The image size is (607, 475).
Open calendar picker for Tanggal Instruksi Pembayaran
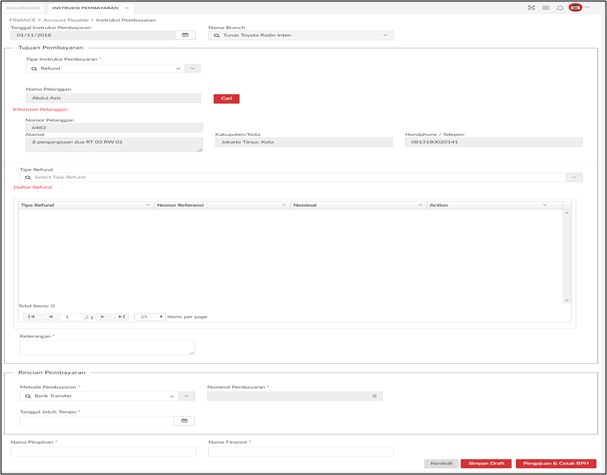pyautogui.click(x=185, y=35)
